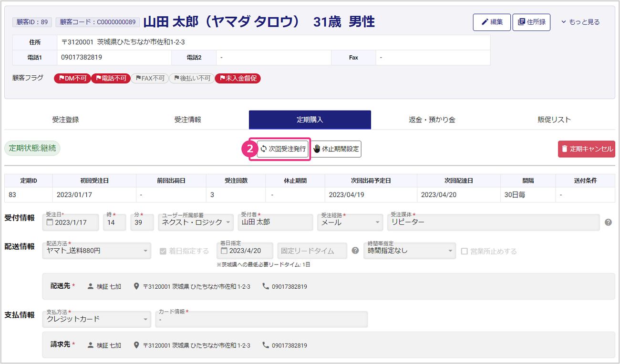Viewport: 620px width, 364px height.
Task: Click the phone icon in 請求先 row
Action: click(266, 345)
